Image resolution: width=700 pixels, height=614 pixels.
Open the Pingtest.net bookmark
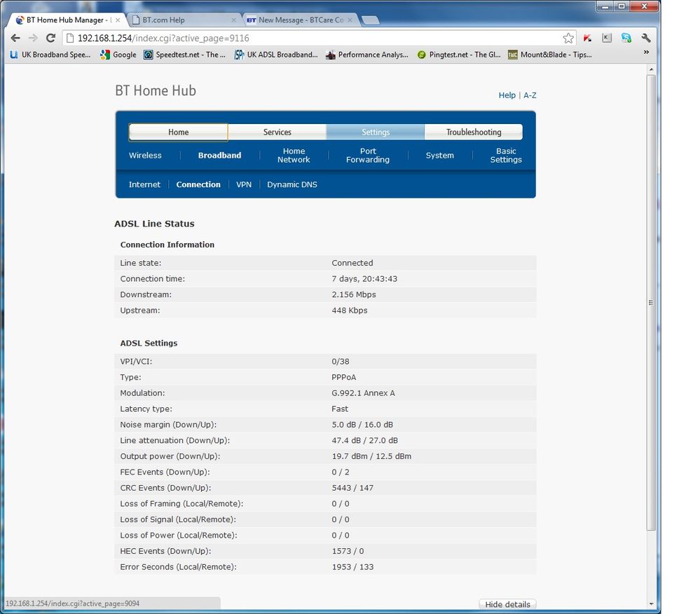coord(458,55)
